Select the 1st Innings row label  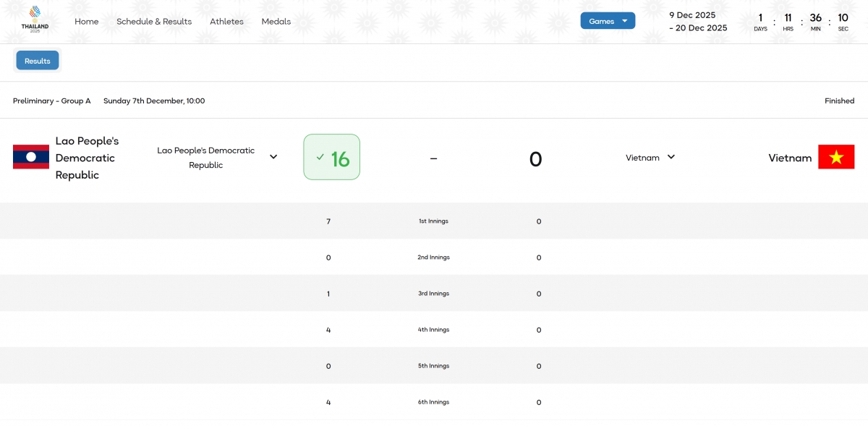coord(433,221)
